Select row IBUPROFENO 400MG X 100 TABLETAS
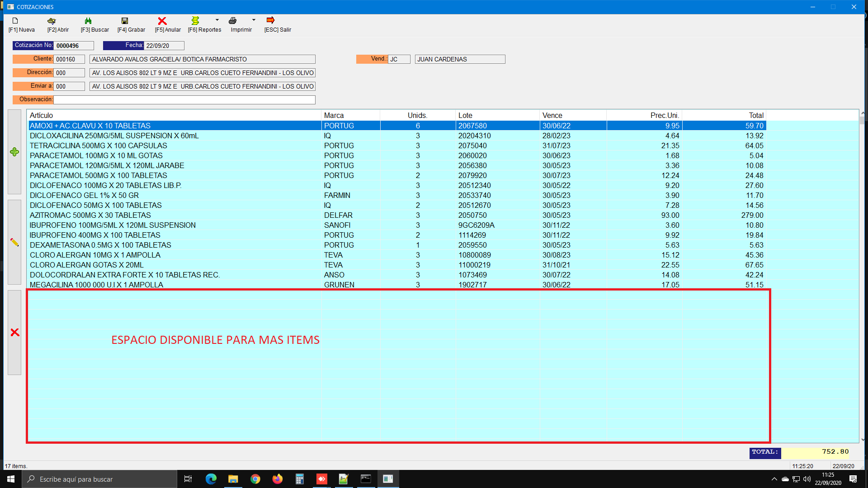The width and height of the screenshot is (868, 488). tap(397, 235)
